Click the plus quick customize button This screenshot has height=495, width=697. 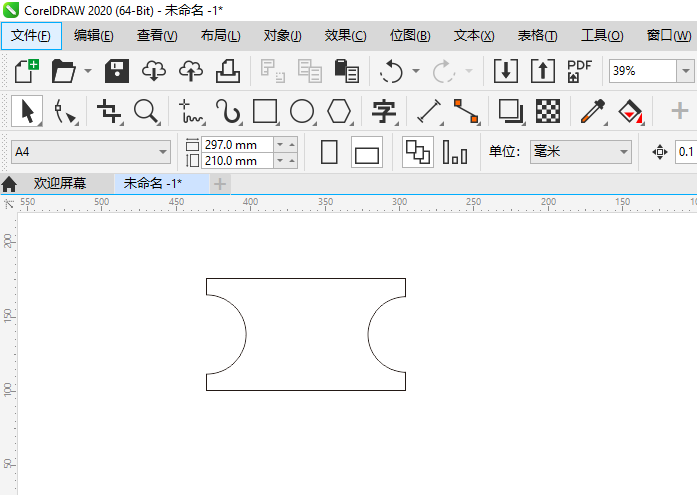coord(679,111)
